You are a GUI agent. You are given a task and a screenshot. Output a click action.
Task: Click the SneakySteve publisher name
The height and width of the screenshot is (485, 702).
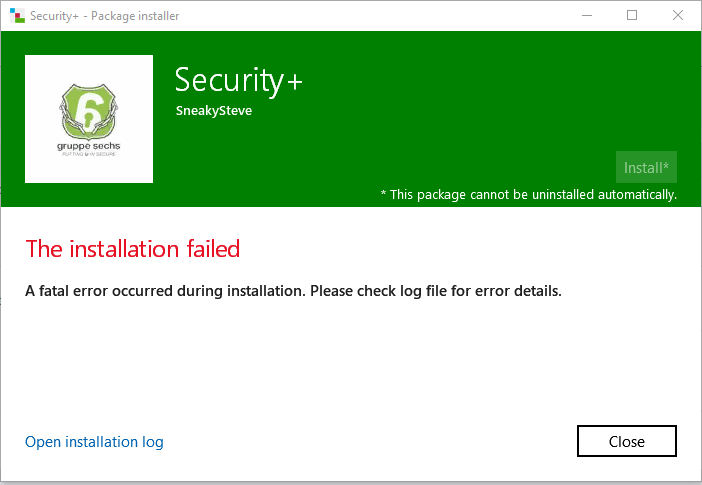tap(213, 111)
